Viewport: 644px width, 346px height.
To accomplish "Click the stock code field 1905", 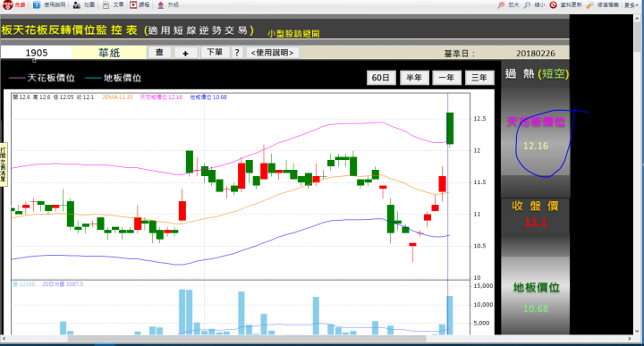I will click(36, 53).
